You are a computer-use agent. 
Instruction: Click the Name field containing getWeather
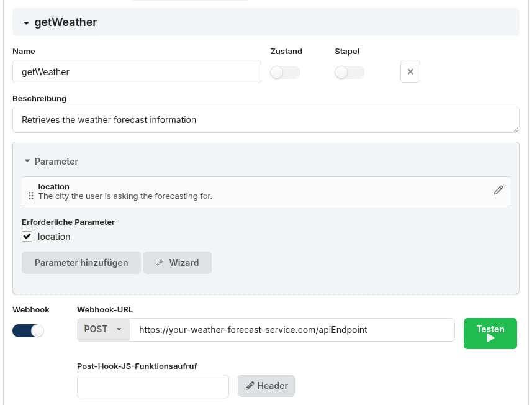click(x=137, y=71)
